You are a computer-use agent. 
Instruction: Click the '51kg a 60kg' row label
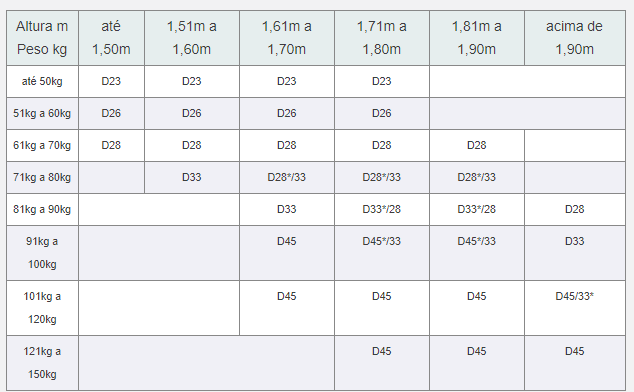pyautogui.click(x=42, y=114)
